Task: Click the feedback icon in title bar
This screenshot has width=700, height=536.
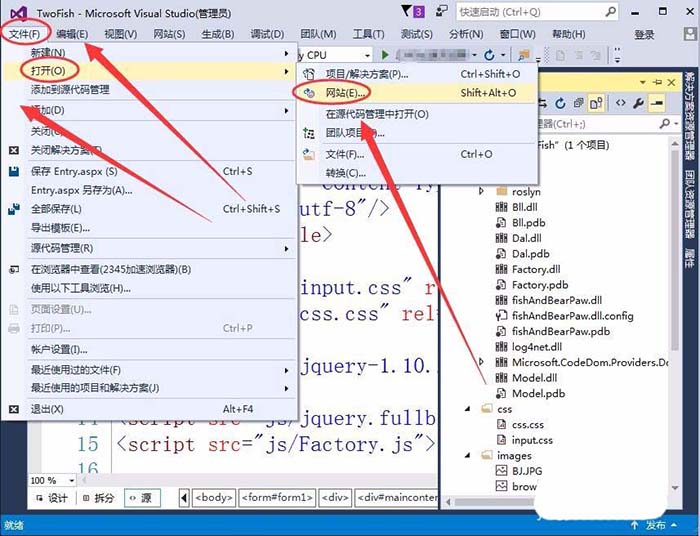Action: (441, 11)
